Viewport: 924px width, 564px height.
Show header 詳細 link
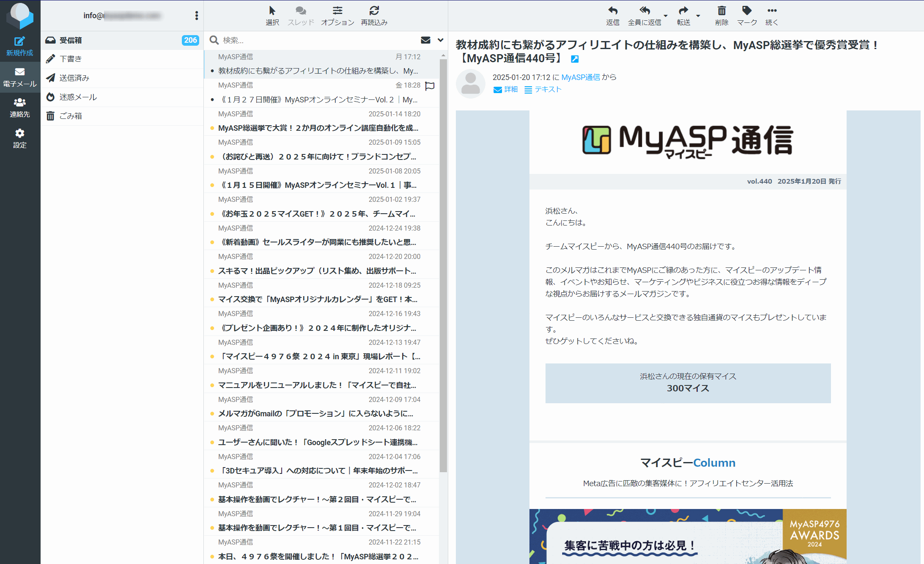click(x=506, y=89)
